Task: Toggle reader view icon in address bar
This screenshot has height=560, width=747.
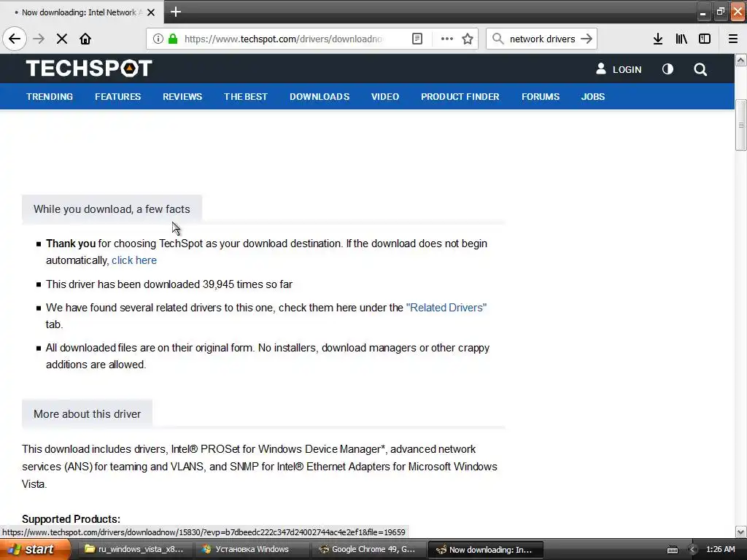Action: tap(417, 39)
